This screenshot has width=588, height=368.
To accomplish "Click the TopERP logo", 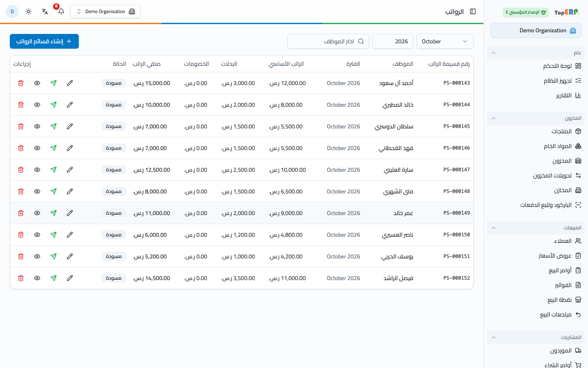I will [x=567, y=12].
